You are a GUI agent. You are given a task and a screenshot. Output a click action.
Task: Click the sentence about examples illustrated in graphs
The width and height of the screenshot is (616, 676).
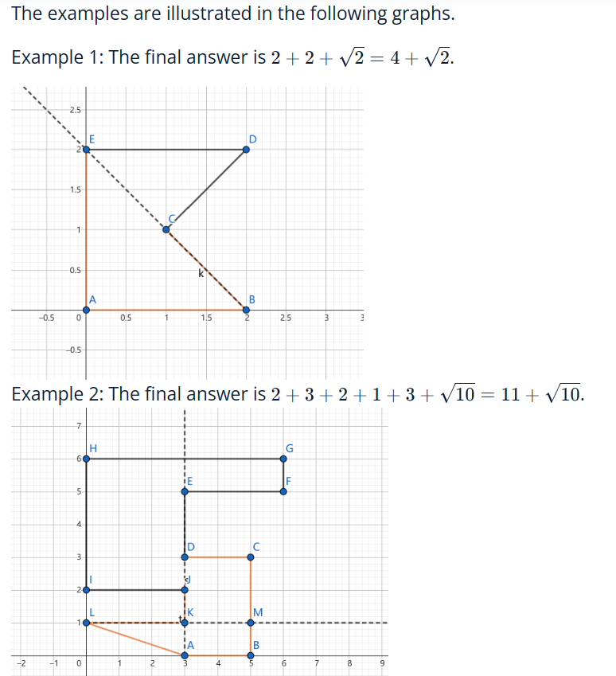pos(232,14)
